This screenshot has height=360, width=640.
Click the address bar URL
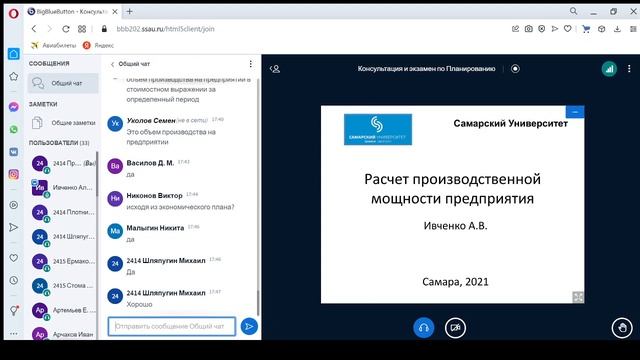[x=165, y=29]
